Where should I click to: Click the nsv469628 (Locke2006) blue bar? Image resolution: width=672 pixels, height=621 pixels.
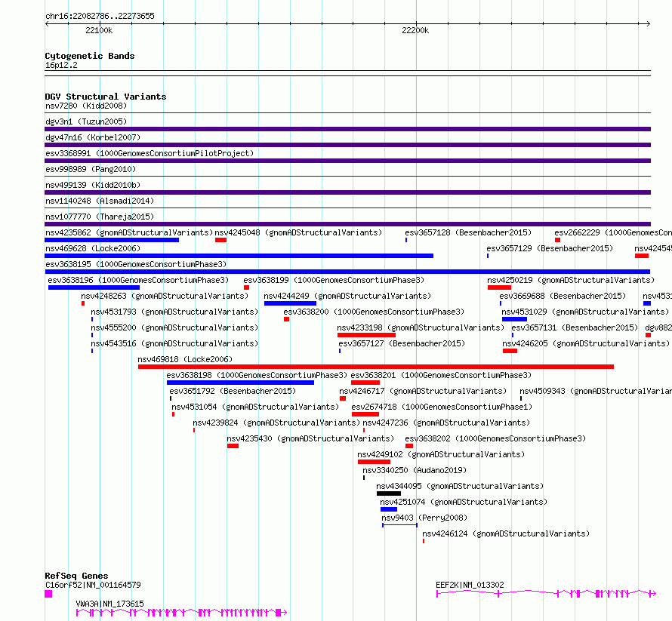(x=239, y=256)
